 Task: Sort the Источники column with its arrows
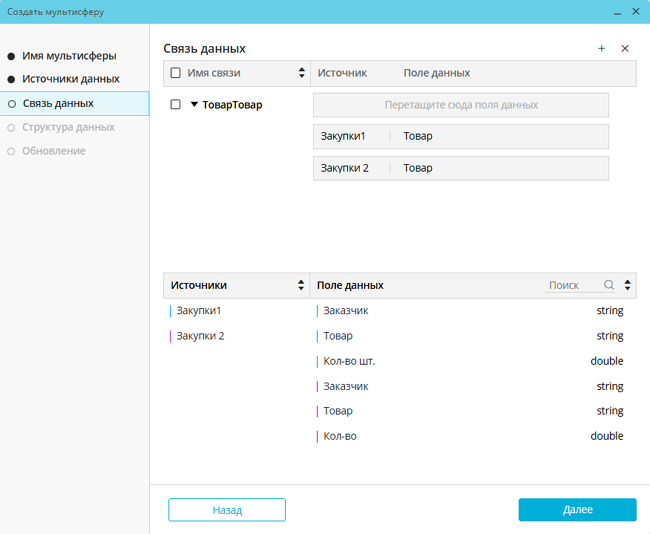click(302, 286)
